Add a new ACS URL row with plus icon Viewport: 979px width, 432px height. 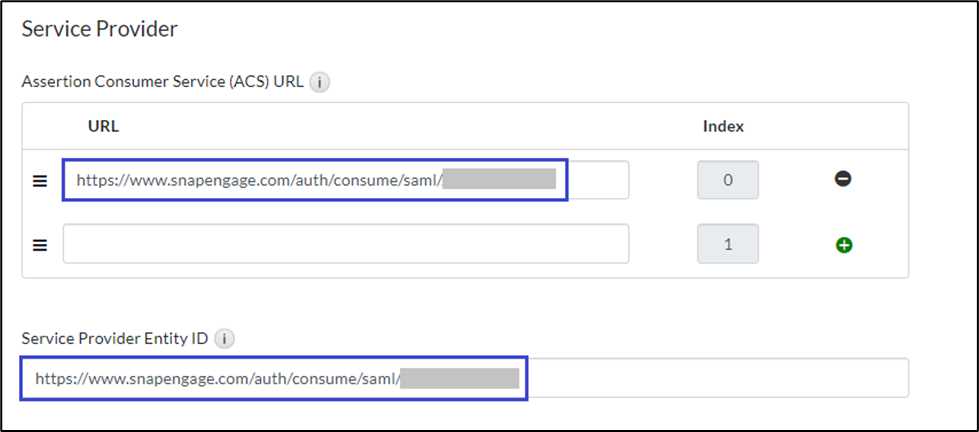pyautogui.click(x=843, y=244)
